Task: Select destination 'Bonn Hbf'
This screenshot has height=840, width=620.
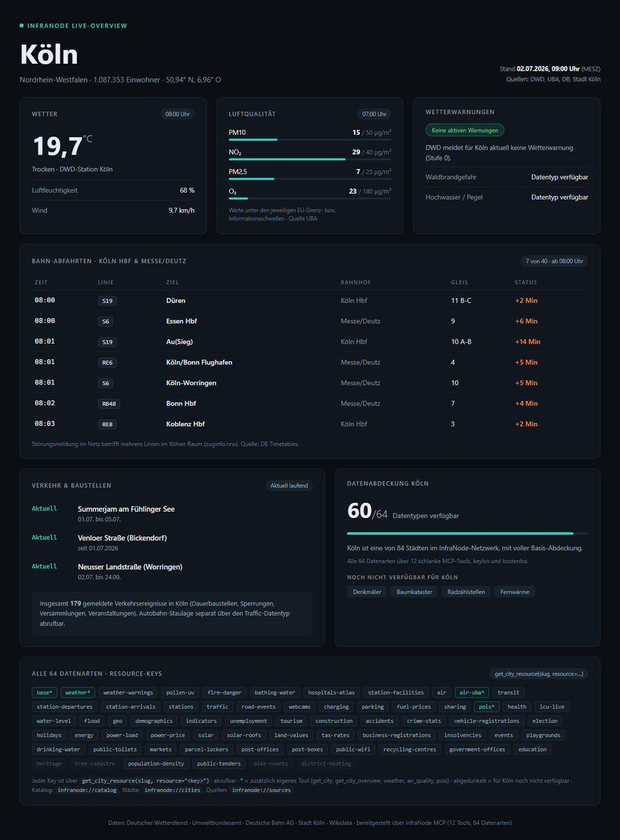Action: (x=181, y=404)
